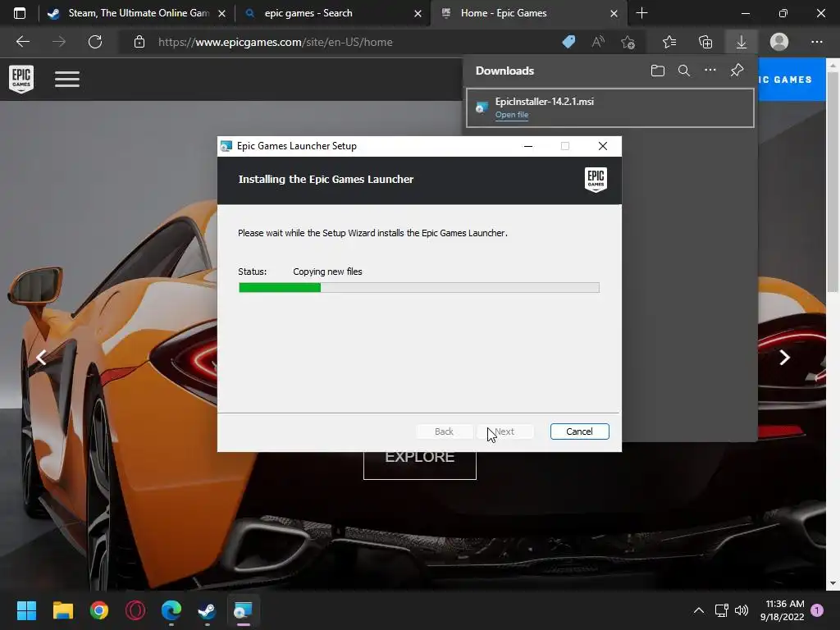Switch to Microsoft Edge on taskbar
The image size is (840, 630).
click(171, 610)
